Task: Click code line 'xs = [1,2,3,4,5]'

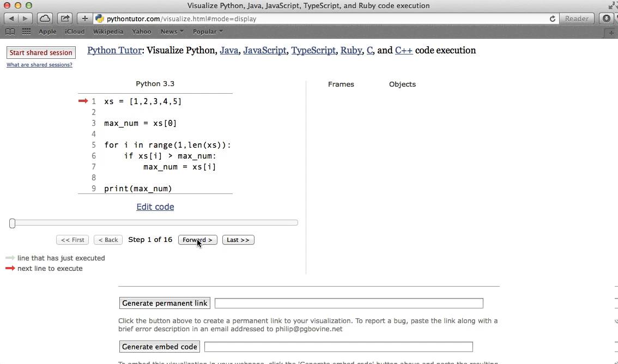Action: click(x=143, y=101)
